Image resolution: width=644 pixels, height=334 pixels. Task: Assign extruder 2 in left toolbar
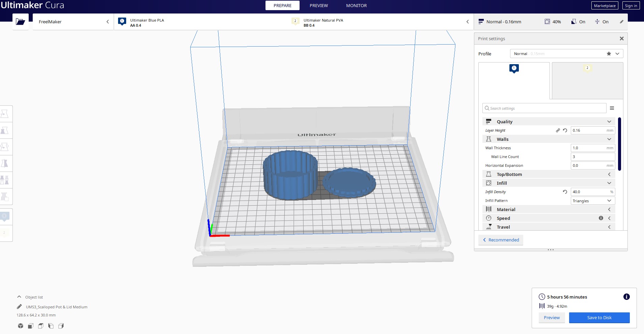(5, 233)
